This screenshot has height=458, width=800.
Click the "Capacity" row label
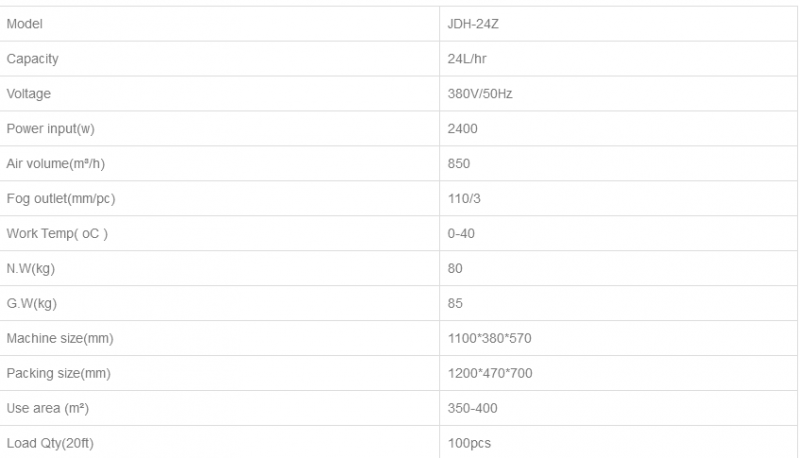(33, 59)
